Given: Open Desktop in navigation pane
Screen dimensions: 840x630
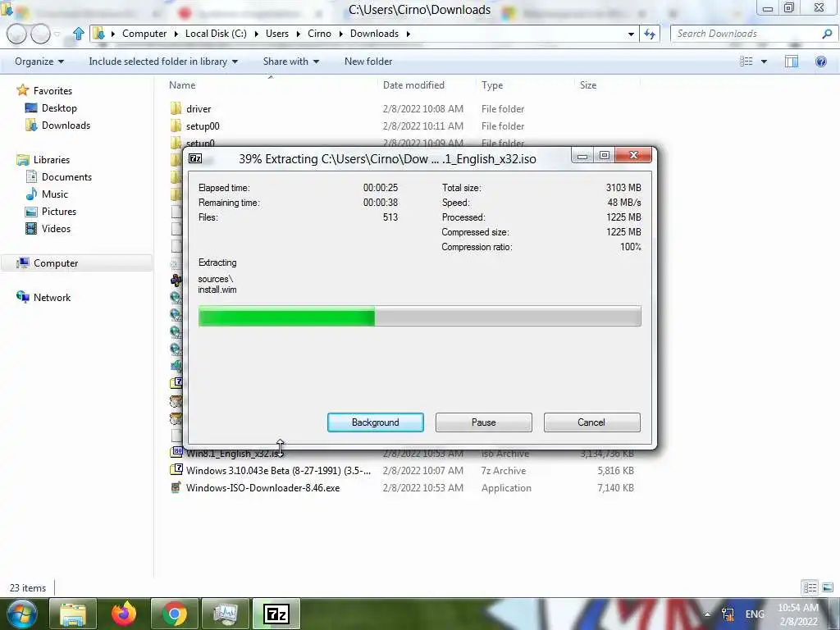Looking at the screenshot, I should [x=59, y=107].
